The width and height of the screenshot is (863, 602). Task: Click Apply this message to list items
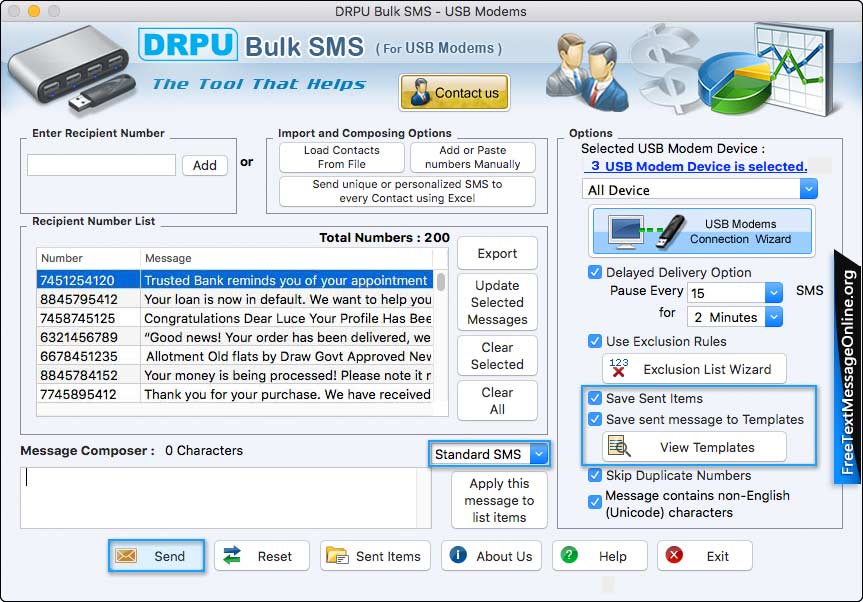pos(499,500)
